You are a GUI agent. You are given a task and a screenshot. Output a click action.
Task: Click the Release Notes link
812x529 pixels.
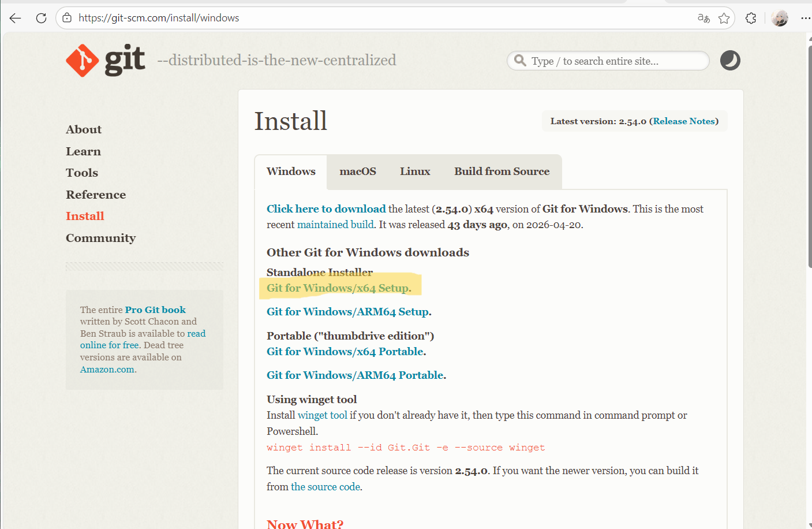pos(684,121)
